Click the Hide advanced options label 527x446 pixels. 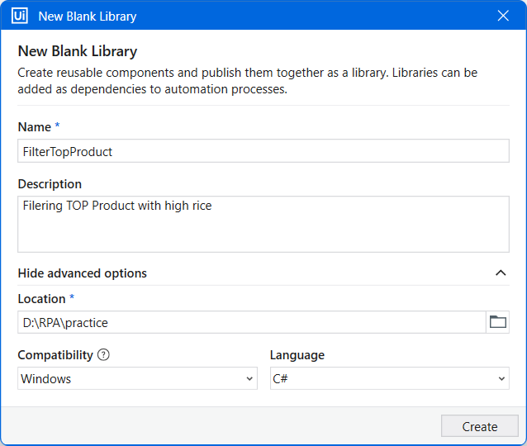[x=82, y=273]
